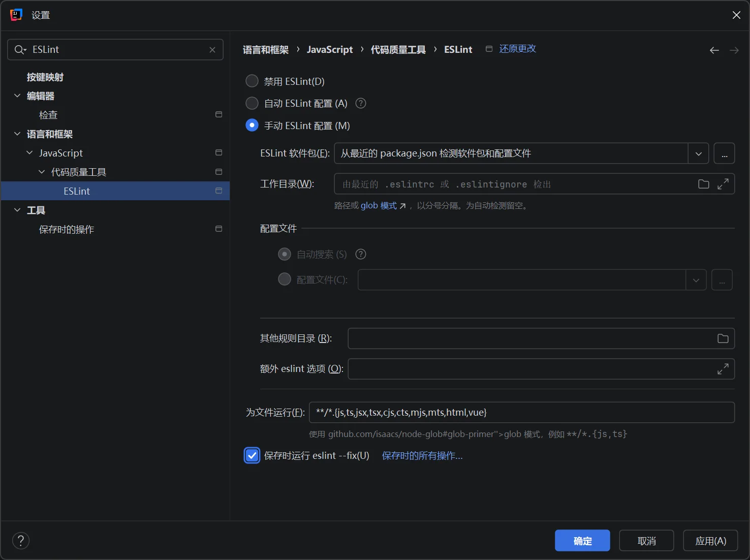Click project-level icon on ESLint tree row
750x560 pixels.
point(219,191)
